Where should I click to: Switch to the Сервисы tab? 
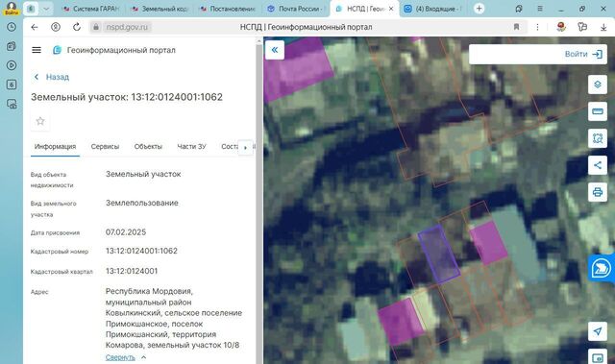point(105,147)
